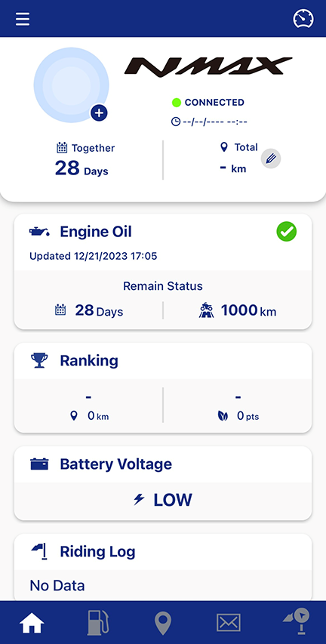Open the fuel pump tab
This screenshot has height=644, width=326.
(97, 623)
